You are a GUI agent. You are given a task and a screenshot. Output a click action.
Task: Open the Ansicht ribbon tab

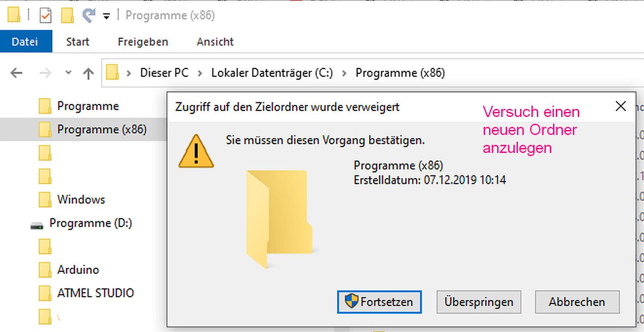[x=215, y=42]
